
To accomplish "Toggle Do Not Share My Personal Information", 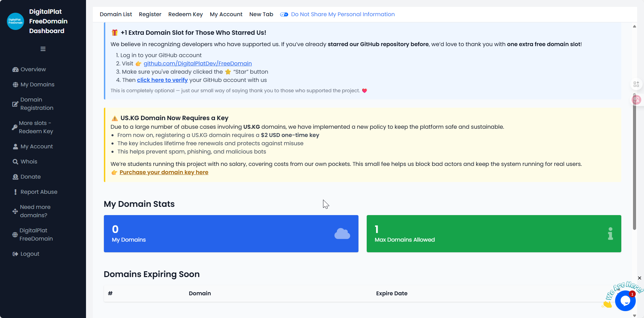I will [337, 14].
